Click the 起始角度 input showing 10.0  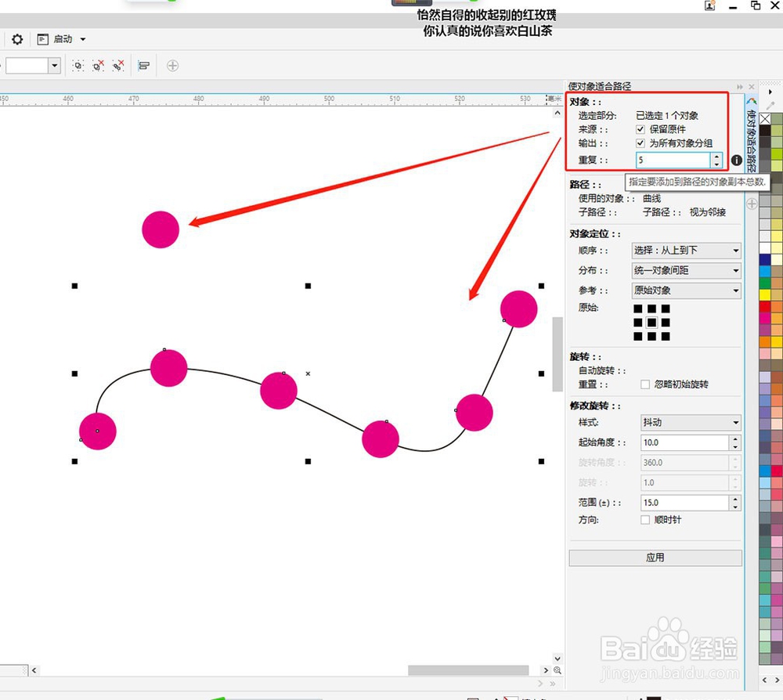[x=684, y=442]
